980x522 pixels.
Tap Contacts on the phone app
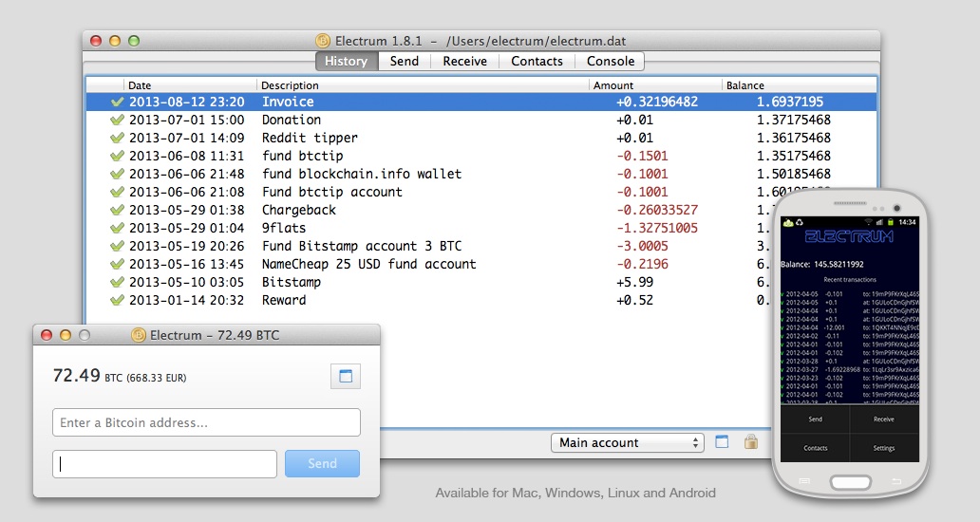click(x=815, y=448)
